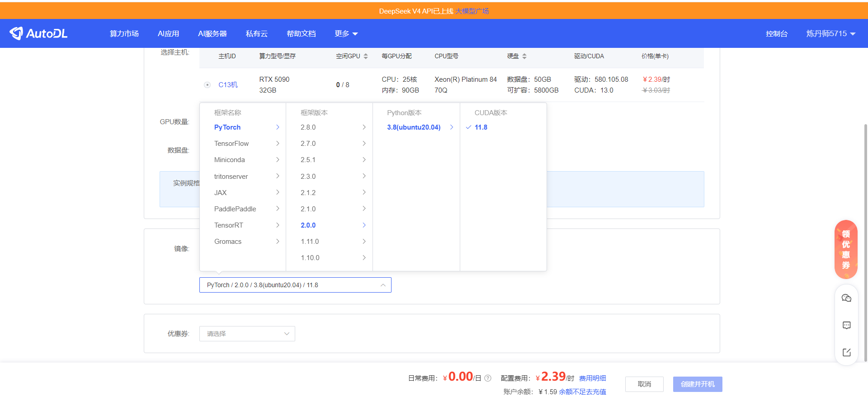Expand Gromacs framework submenu

(x=243, y=242)
